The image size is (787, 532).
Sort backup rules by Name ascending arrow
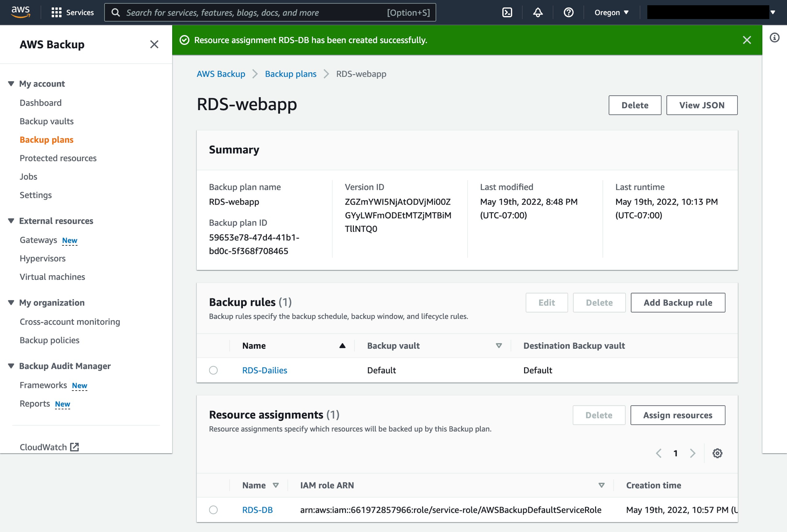(342, 346)
